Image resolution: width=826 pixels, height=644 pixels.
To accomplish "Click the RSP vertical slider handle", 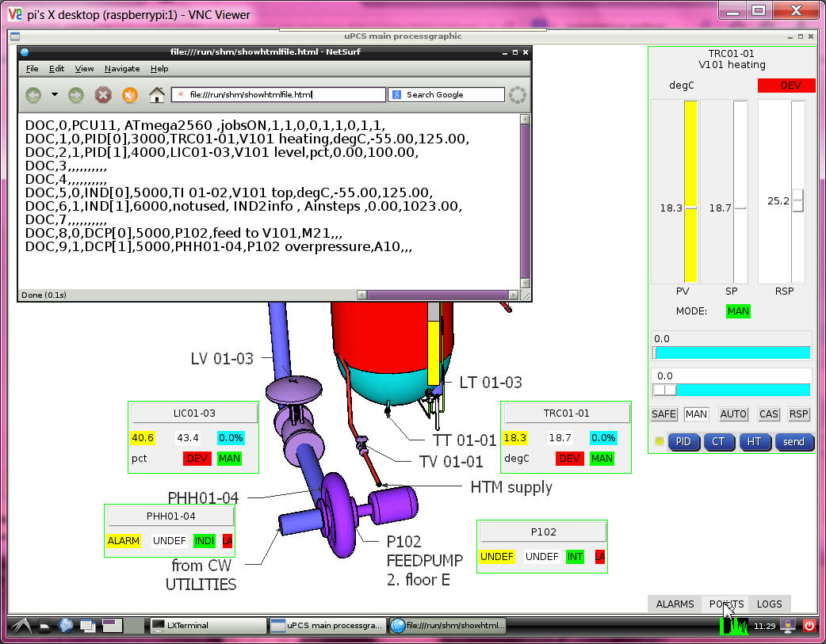I will (x=798, y=200).
